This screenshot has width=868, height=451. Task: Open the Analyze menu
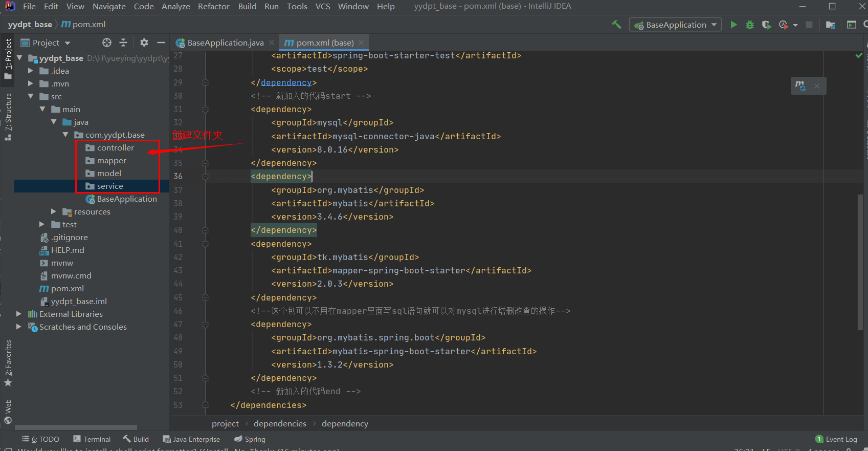coord(176,6)
